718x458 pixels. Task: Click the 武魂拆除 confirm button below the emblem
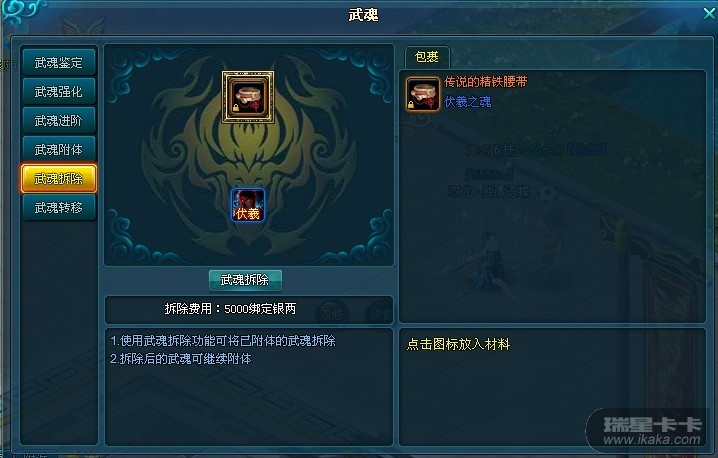tap(245, 280)
